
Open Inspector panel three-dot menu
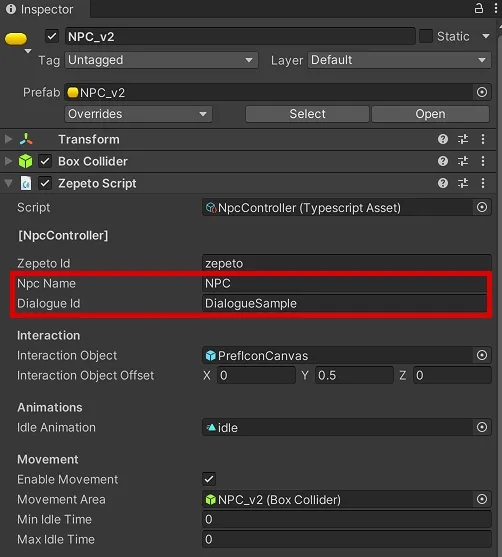[496, 9]
